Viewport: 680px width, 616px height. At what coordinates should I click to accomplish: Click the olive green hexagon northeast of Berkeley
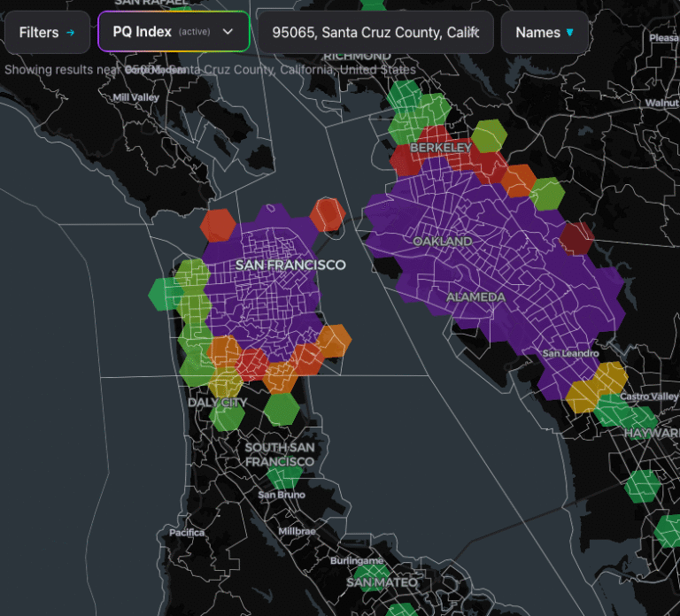tap(489, 136)
